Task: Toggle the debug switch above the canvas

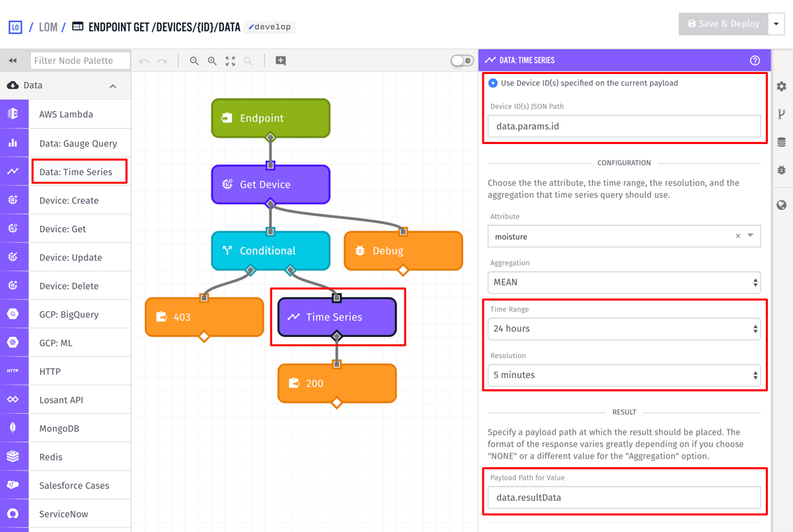Action: [x=462, y=61]
